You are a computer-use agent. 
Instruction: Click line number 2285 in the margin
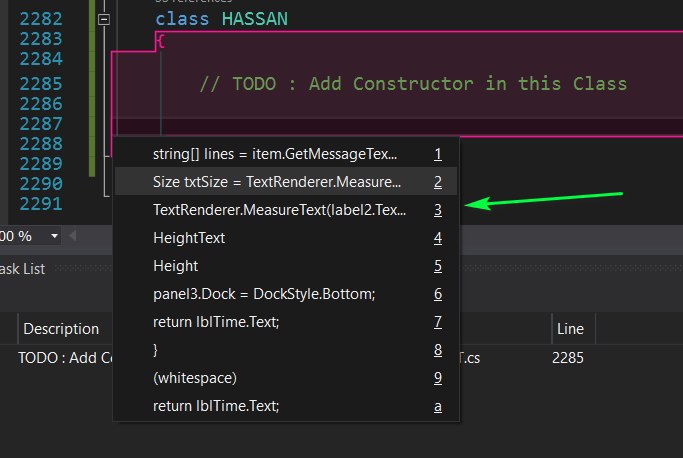click(x=41, y=84)
